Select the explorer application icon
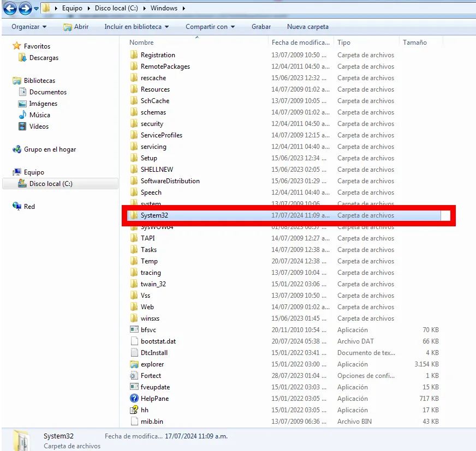 [133, 364]
